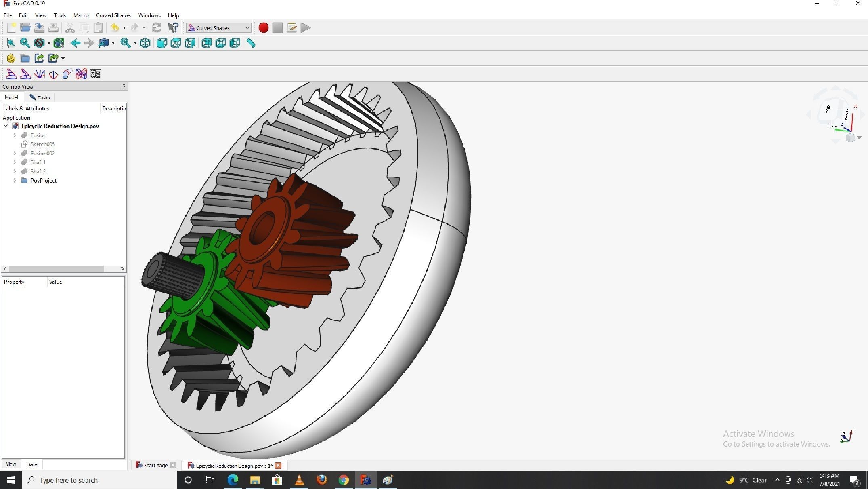The width and height of the screenshot is (868, 489).
Task: Click the Measure distance ruler icon
Action: click(251, 43)
